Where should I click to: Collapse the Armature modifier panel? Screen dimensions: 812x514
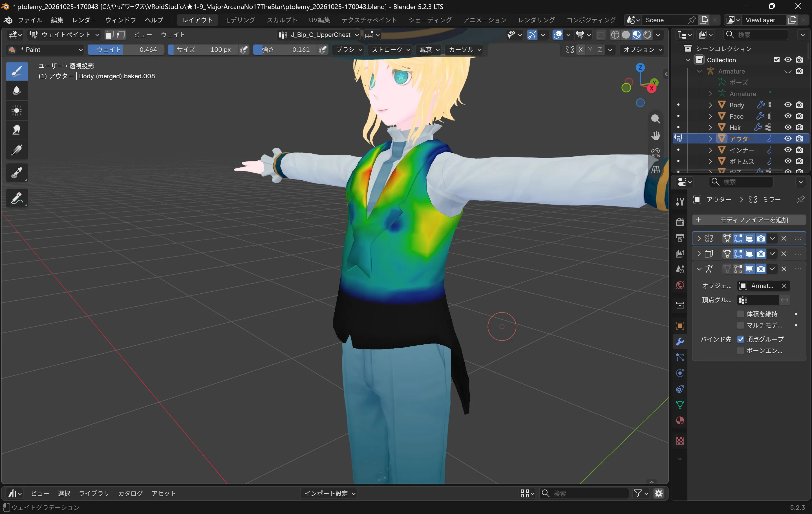(699, 269)
